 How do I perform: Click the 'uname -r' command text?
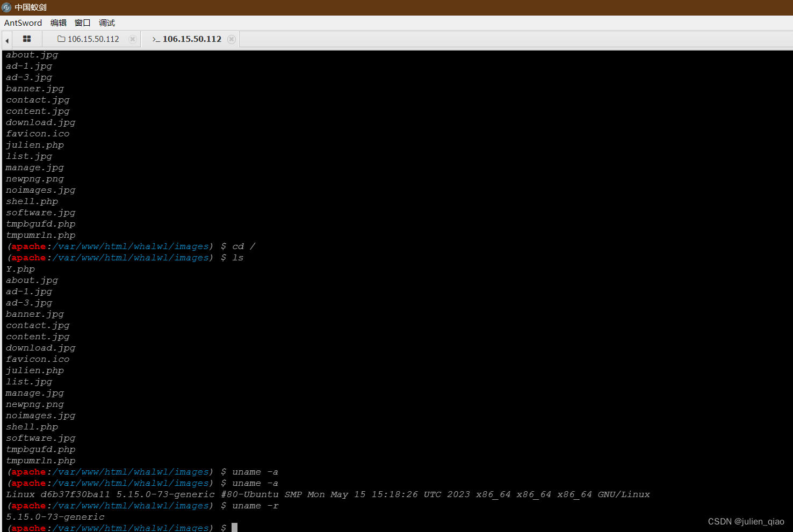[255, 506]
